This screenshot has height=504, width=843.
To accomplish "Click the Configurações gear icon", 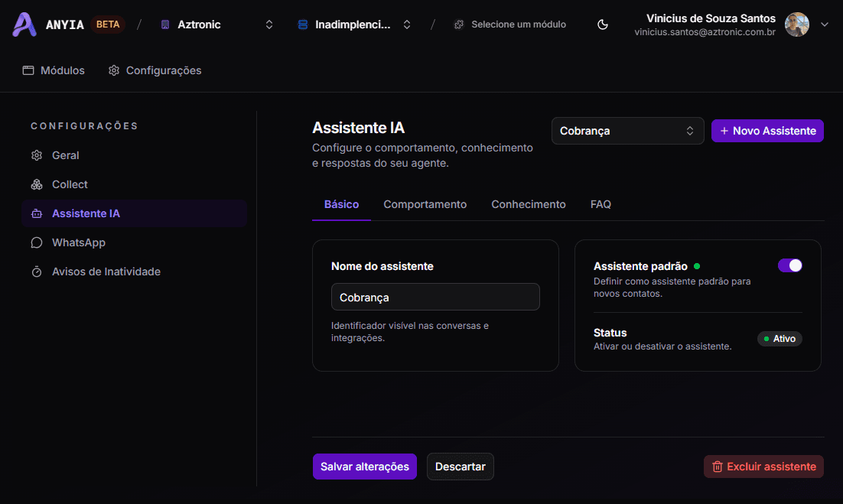I will [113, 70].
